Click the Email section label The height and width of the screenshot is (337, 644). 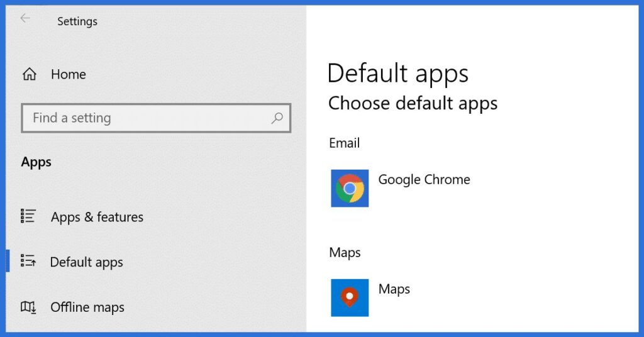(x=344, y=143)
